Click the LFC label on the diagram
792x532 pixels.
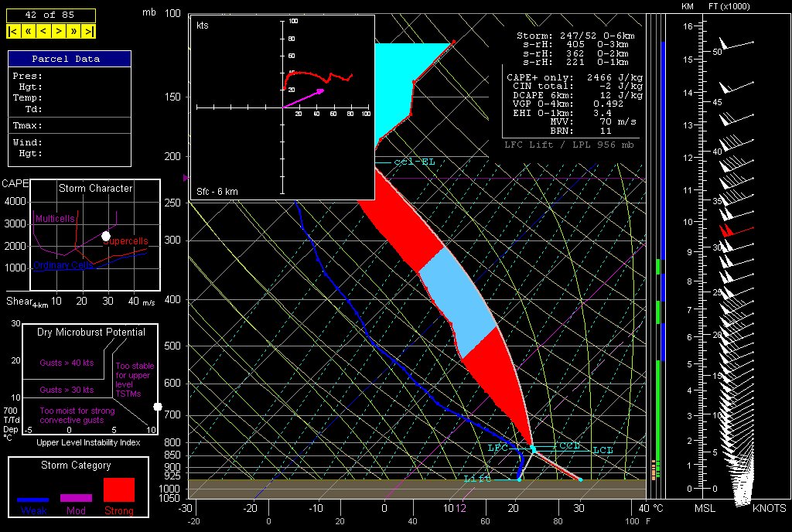pos(498,448)
